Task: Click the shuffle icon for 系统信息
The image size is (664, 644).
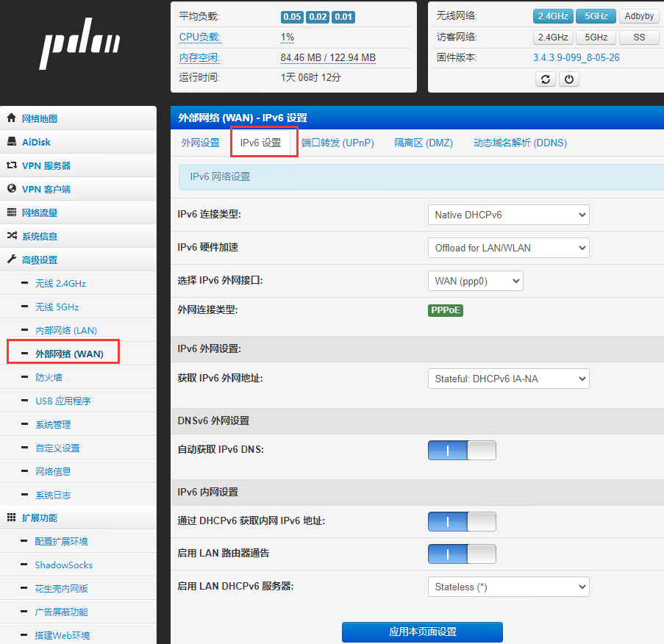Action: [x=12, y=235]
